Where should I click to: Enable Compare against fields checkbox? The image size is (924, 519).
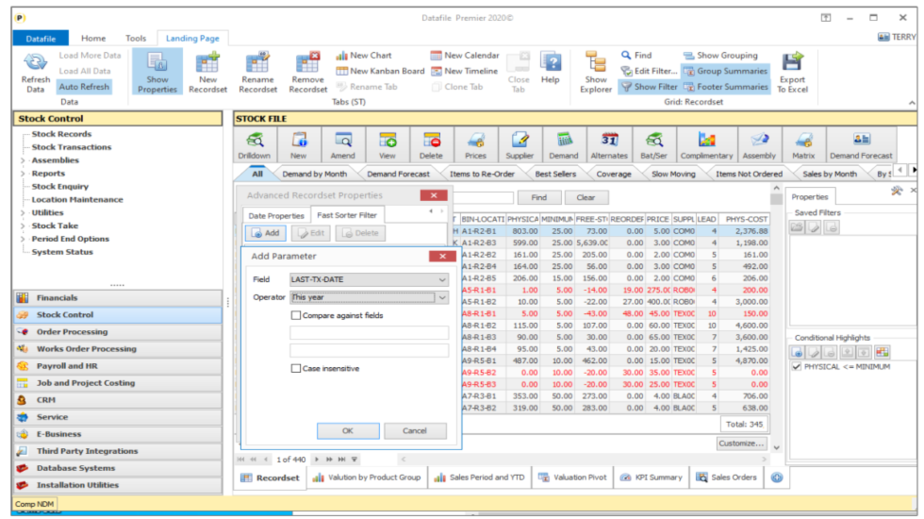point(296,315)
